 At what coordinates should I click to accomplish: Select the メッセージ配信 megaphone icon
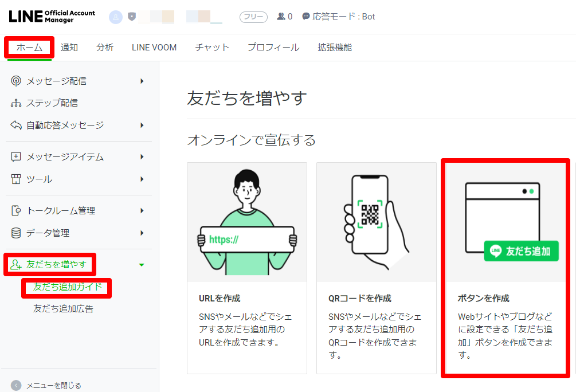15,81
